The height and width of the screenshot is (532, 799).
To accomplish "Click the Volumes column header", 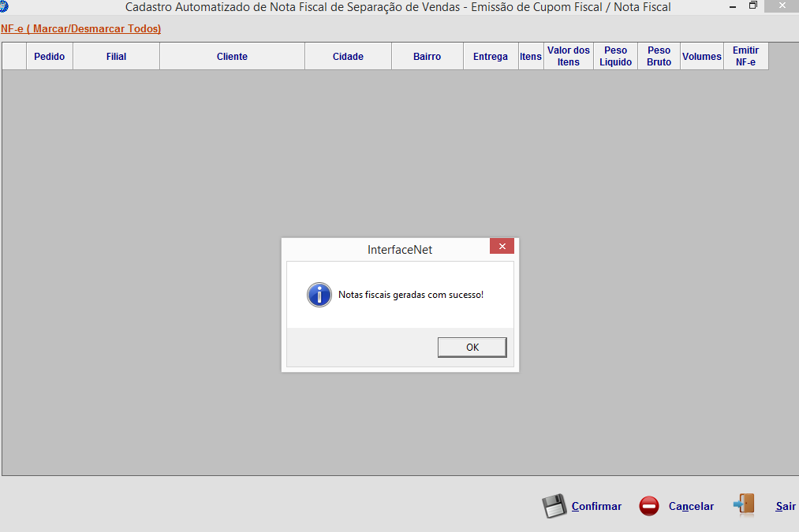I will [701, 57].
